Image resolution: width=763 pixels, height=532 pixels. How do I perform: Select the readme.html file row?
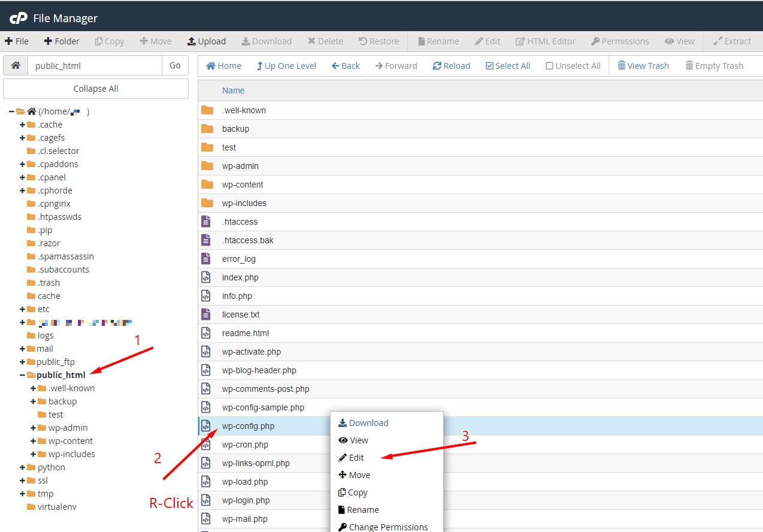[x=480, y=333]
